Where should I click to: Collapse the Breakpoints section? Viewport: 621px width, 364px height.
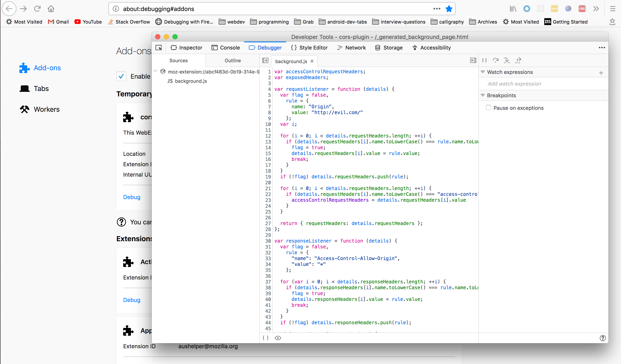coord(483,95)
